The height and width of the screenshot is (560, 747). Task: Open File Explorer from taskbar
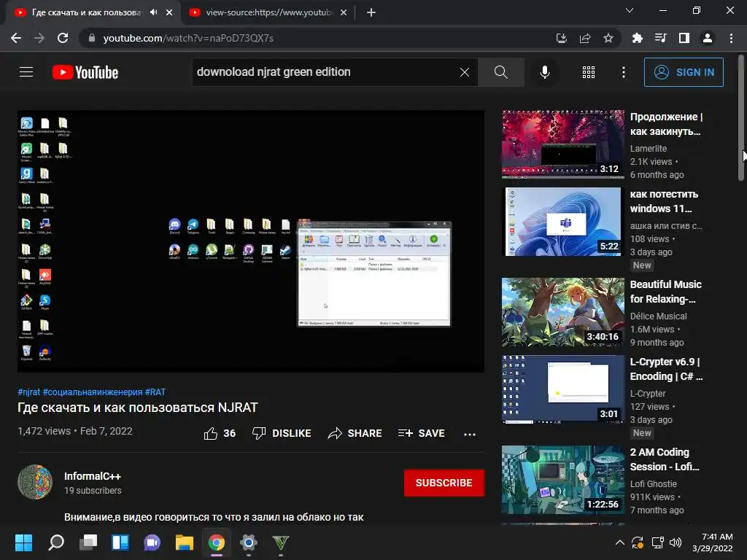click(185, 542)
